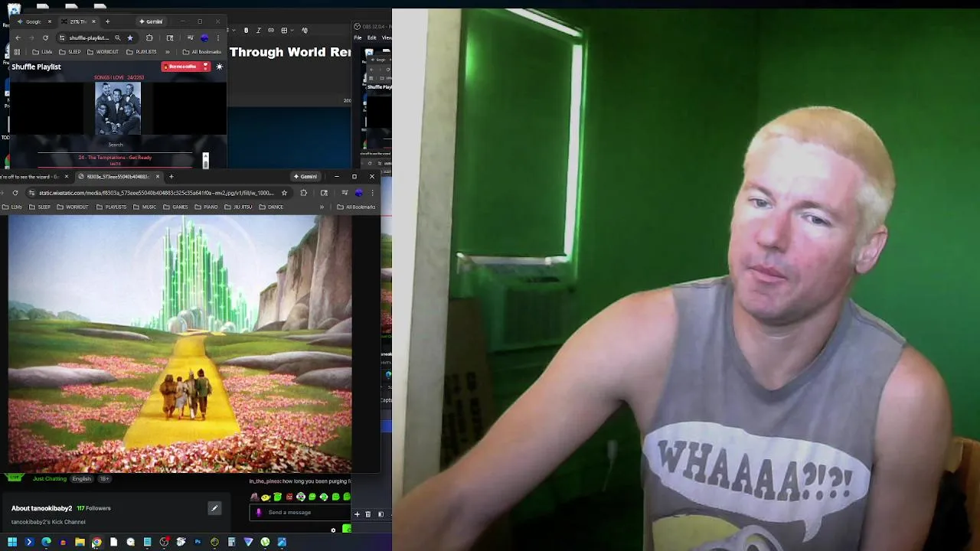This screenshot has width=980, height=551.
Task: Open JIU JITSU bookmark folder
Action: pyautogui.click(x=238, y=207)
